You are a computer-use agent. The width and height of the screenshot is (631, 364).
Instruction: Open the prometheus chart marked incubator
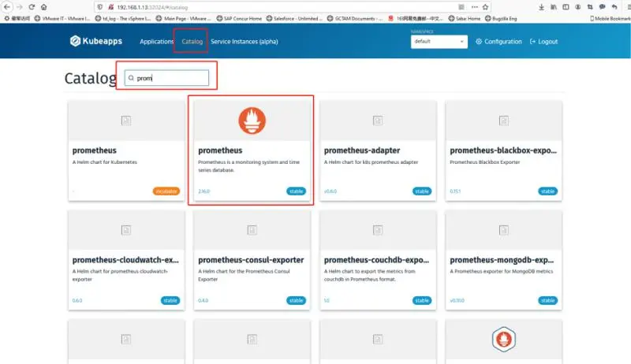click(x=126, y=150)
